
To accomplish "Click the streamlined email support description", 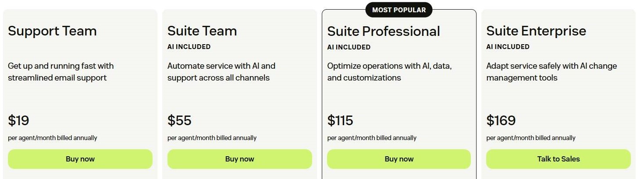I will pyautogui.click(x=61, y=72).
